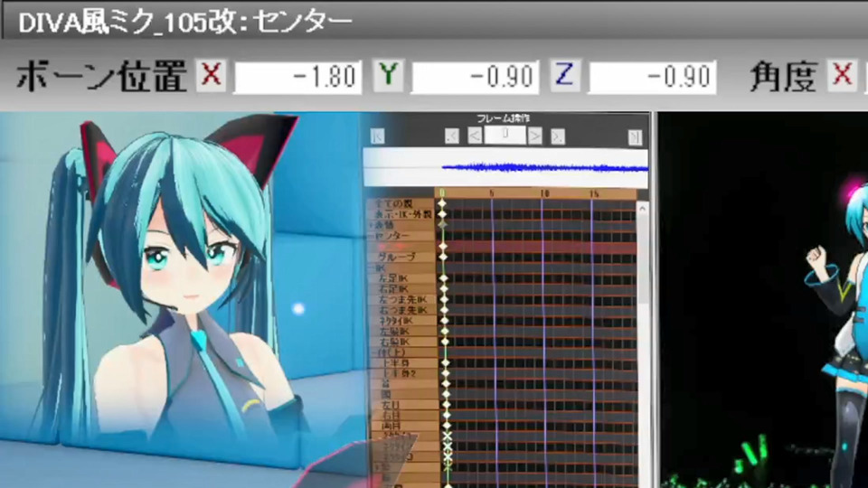868x488 pixels.
Task: Click the green Y bone position button
Action: (x=388, y=74)
